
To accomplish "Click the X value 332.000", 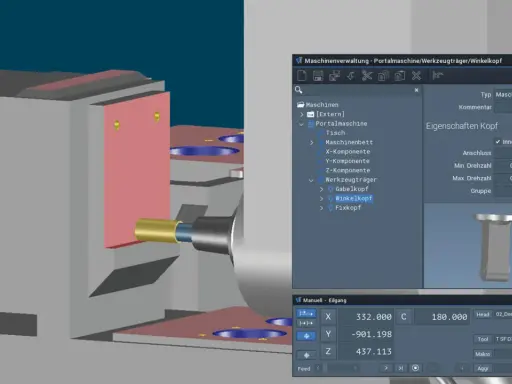I will click(x=373, y=317).
